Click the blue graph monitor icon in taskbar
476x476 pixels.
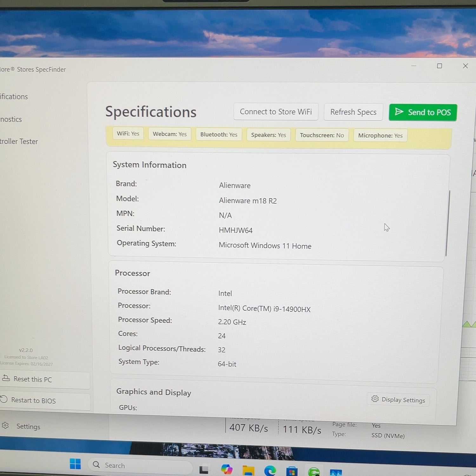336,472
